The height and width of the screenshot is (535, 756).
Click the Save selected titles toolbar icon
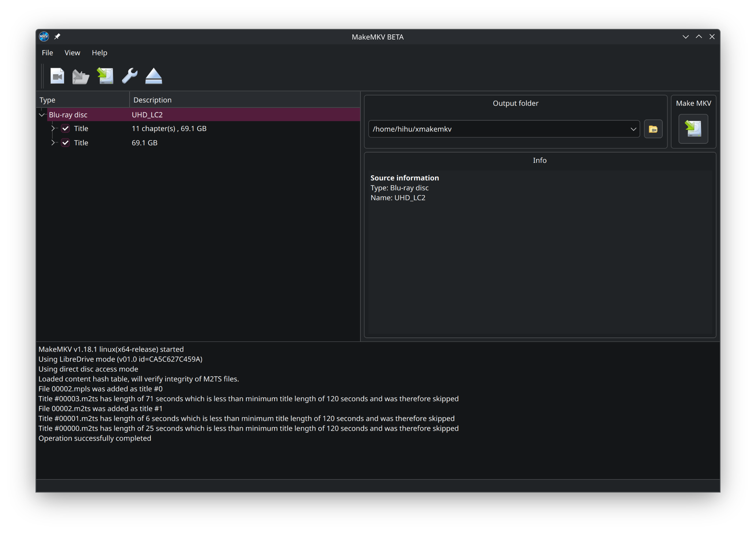point(105,76)
